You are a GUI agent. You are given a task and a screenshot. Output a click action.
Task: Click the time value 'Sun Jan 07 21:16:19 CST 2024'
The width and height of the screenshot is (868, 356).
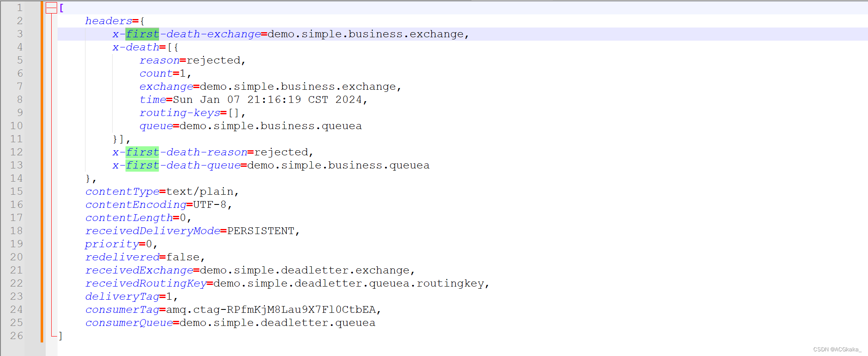(267, 99)
